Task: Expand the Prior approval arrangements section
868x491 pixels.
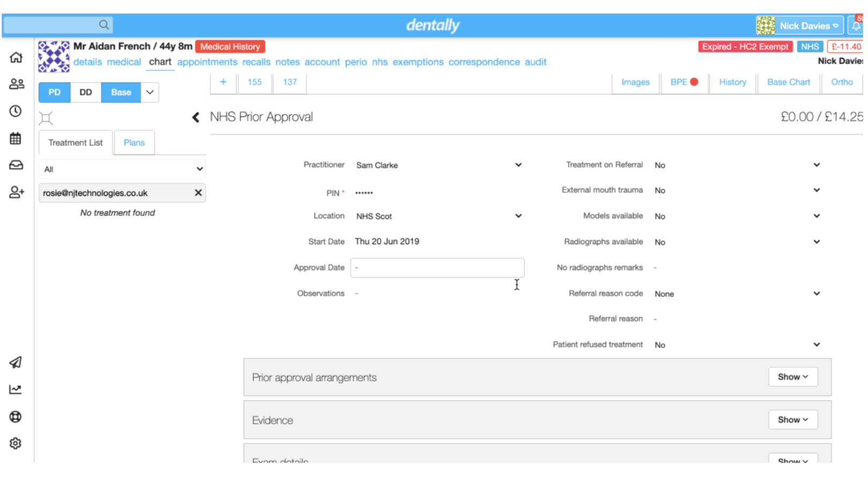Action: coord(793,377)
